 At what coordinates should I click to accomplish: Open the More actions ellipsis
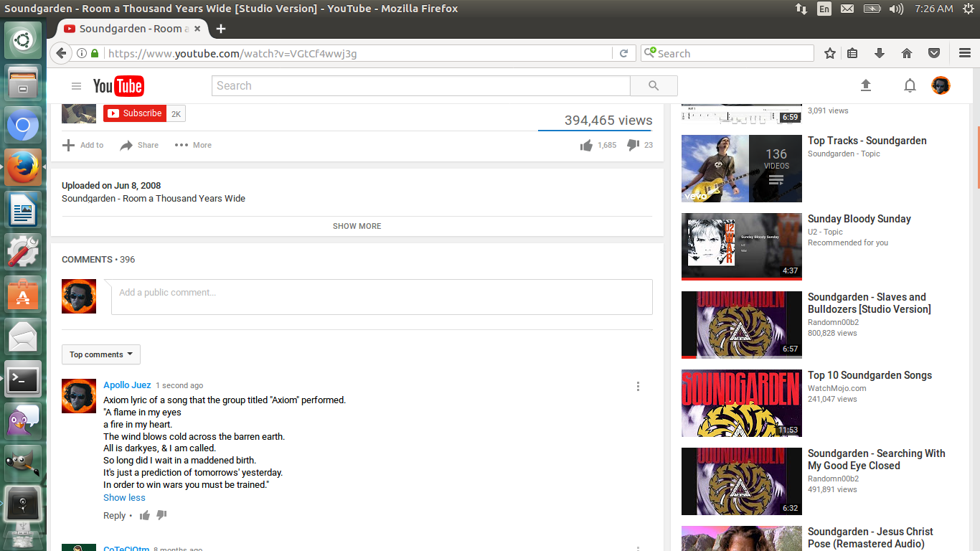182,145
